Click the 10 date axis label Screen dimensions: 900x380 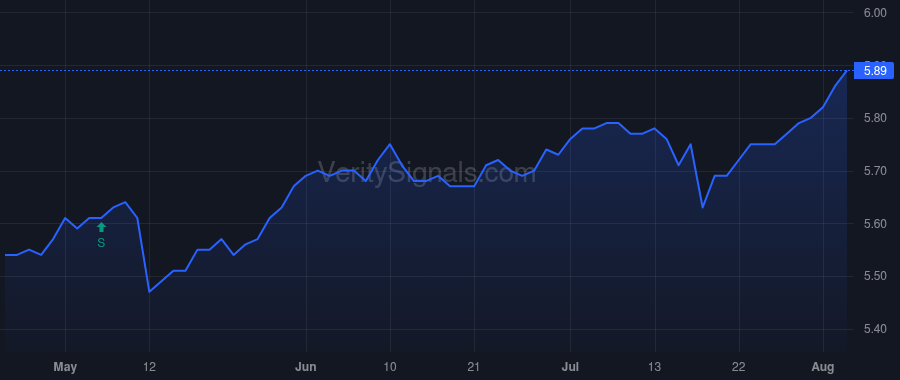click(x=390, y=366)
